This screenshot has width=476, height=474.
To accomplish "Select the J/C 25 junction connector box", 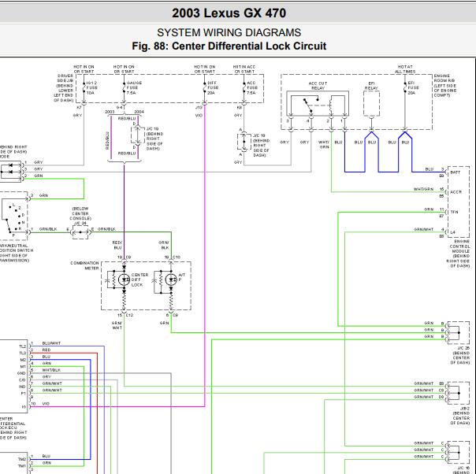I will click(x=459, y=333).
